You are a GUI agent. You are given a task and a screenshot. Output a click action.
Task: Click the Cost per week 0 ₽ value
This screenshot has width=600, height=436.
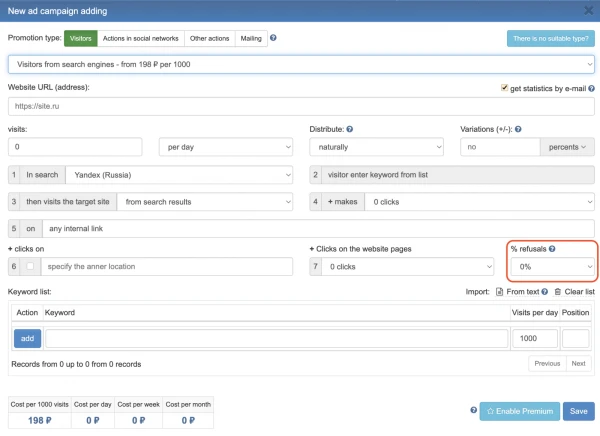pos(139,420)
